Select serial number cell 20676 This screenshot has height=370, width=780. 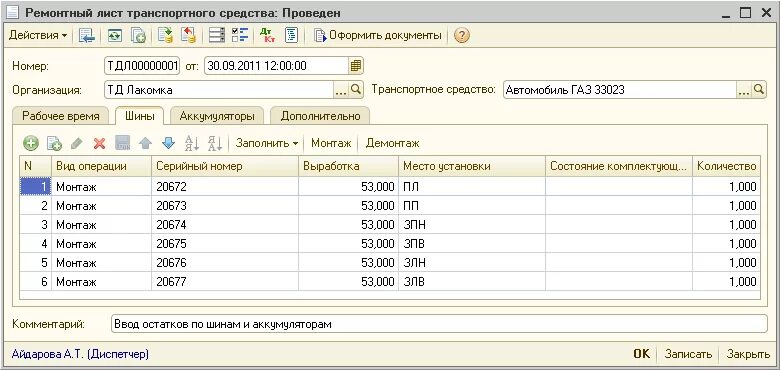224,263
